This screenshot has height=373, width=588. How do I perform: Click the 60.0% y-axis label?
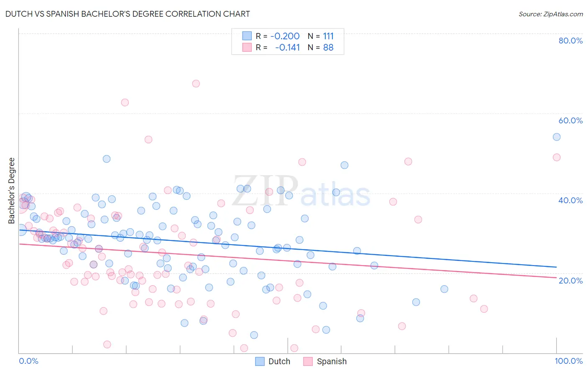coord(570,120)
